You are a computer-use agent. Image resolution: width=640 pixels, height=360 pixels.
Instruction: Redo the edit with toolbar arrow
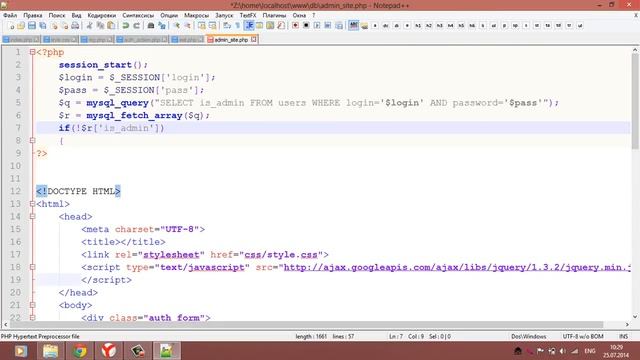click(136, 26)
